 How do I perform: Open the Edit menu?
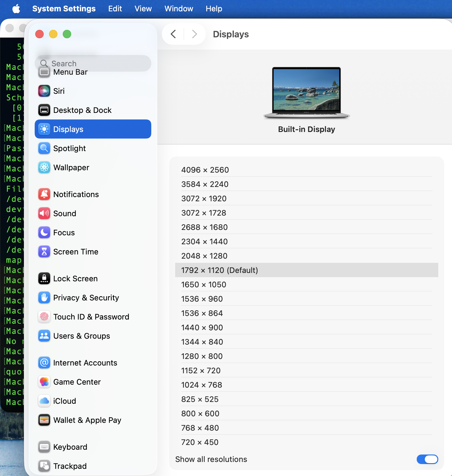[x=115, y=9]
